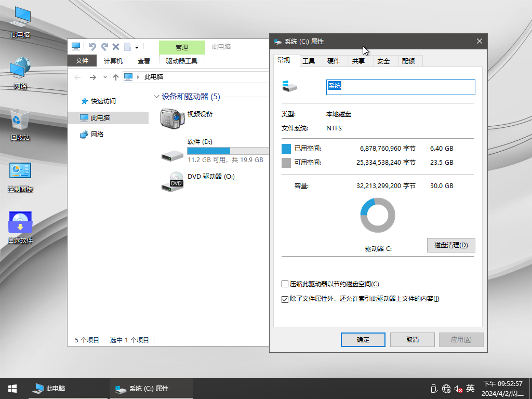Click the drive name text field
This screenshot has height=399, width=532.
point(400,87)
